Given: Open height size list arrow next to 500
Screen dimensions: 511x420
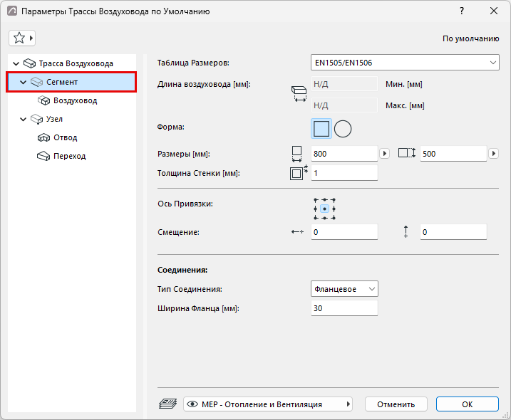Looking at the screenshot, I should coord(493,153).
